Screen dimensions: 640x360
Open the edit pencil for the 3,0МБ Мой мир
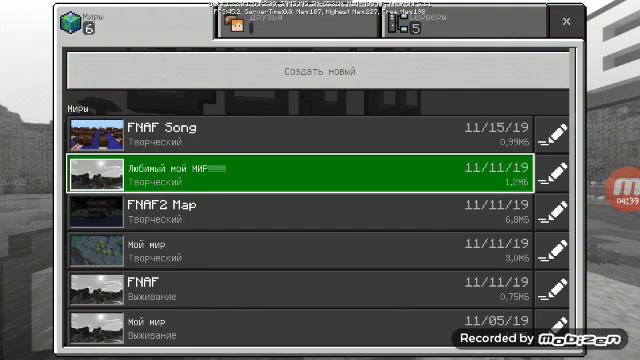[x=552, y=251]
